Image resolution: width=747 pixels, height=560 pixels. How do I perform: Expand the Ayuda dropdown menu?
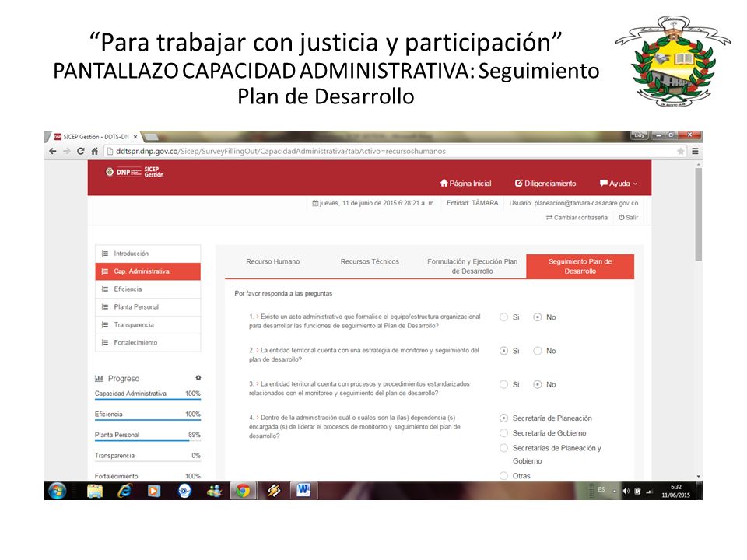click(x=619, y=184)
